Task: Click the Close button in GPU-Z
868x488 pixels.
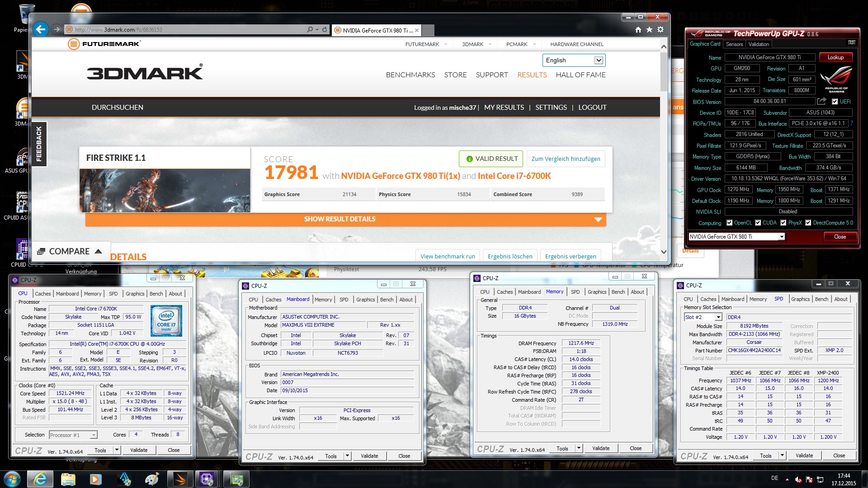Action: click(840, 237)
